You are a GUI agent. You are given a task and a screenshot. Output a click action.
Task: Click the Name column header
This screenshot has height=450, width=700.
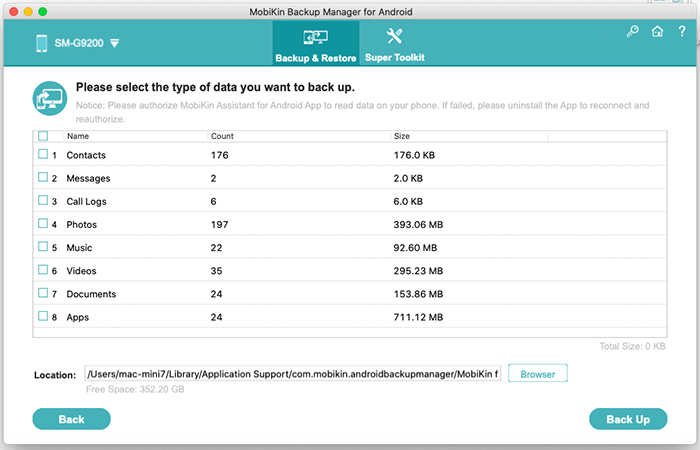point(78,136)
